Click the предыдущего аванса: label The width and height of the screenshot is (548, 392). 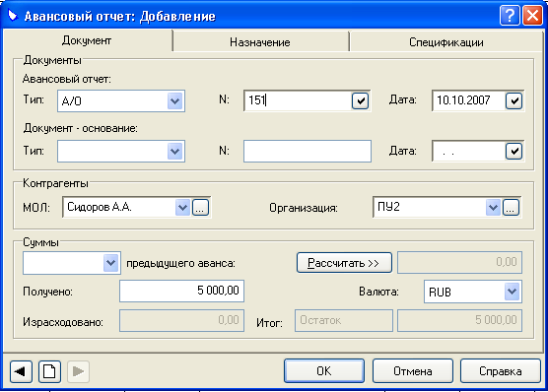click(180, 263)
